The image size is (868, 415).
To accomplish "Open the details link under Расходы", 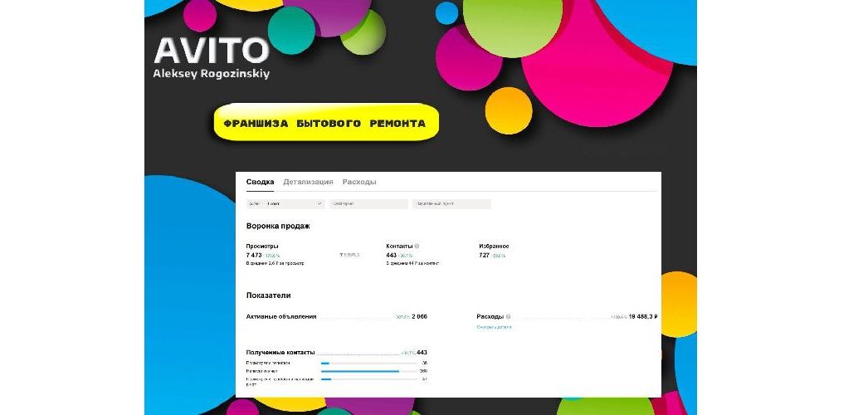I will pyautogui.click(x=494, y=328).
